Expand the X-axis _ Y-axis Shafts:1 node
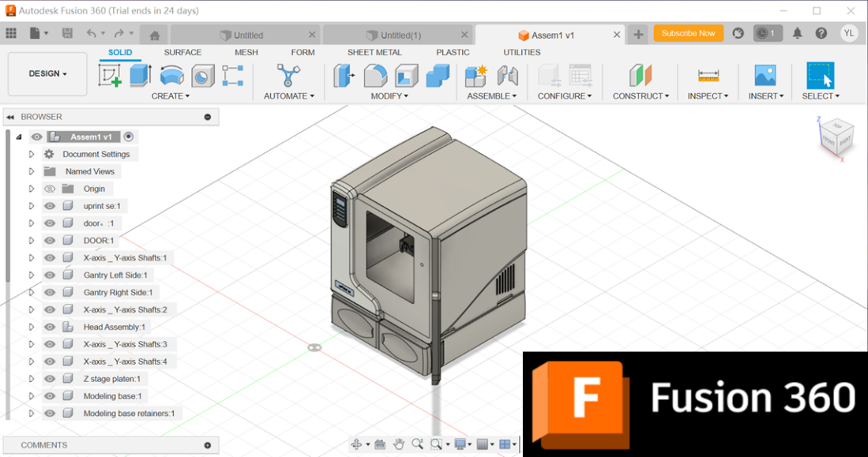 tap(32, 258)
